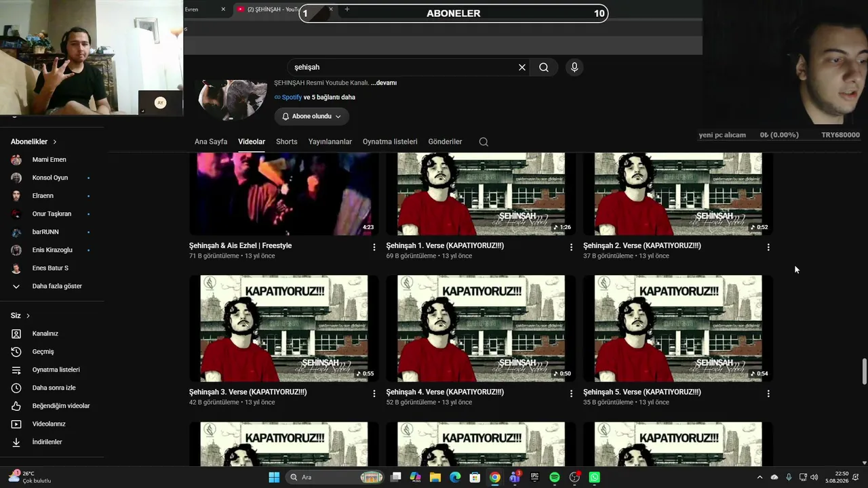Open options menu for Şehinşah 4. Verse

(x=571, y=394)
